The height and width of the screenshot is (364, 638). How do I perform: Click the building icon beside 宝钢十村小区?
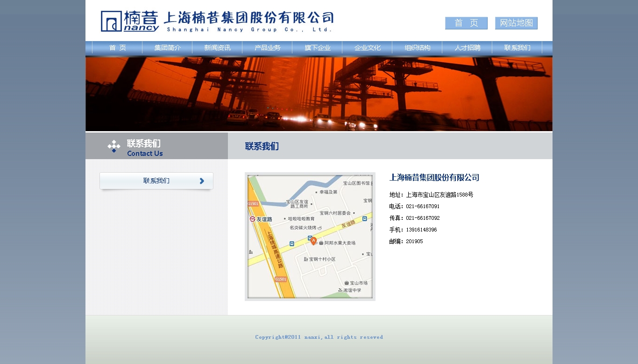(306, 259)
